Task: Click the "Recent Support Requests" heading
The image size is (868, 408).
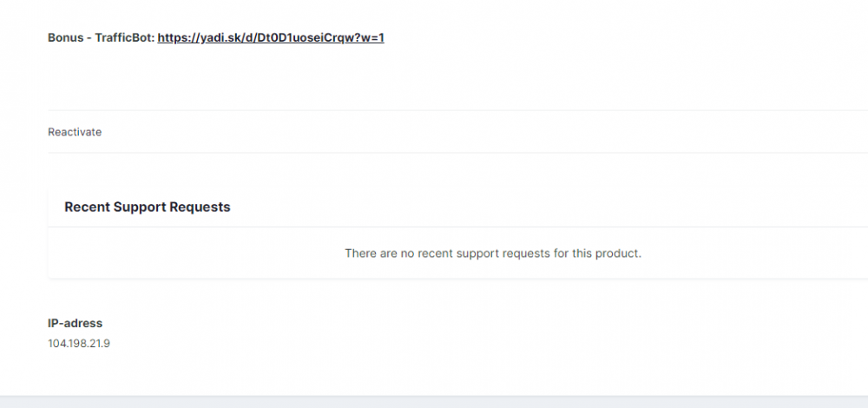Action: [x=148, y=207]
